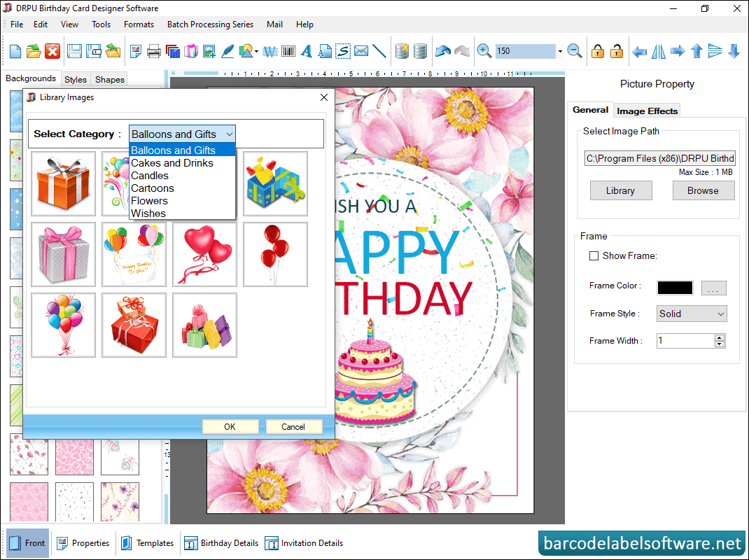Viewport: 749px width, 560px height.
Task: Click the envelope mail icon
Action: 362,51
